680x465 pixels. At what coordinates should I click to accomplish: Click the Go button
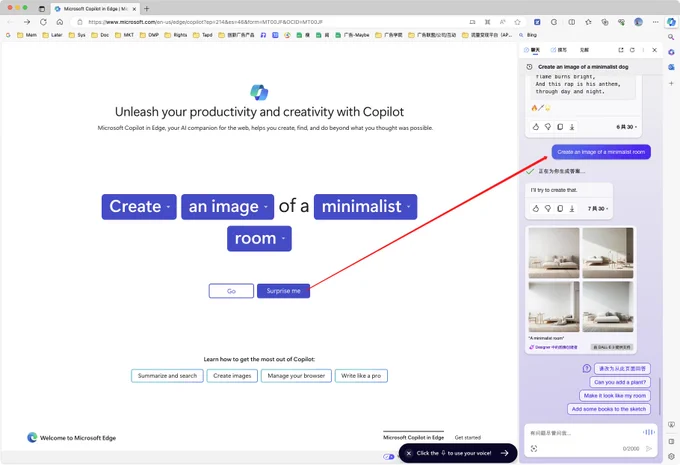(231, 291)
